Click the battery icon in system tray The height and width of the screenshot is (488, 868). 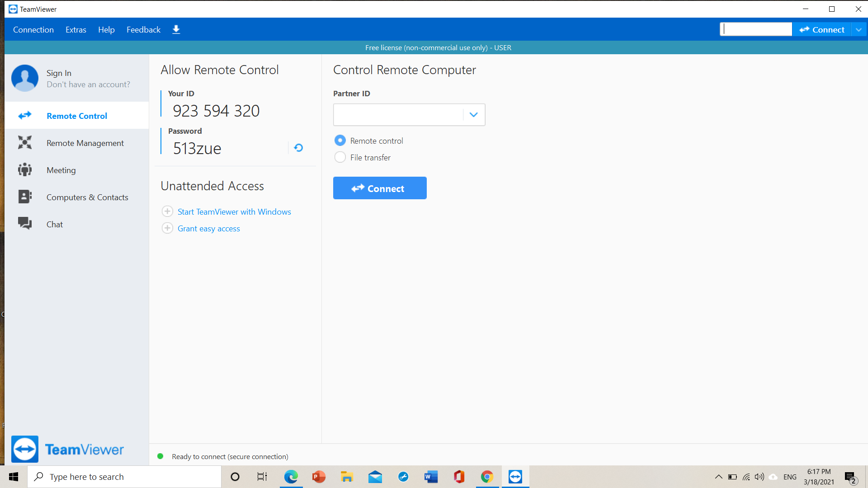(x=732, y=477)
